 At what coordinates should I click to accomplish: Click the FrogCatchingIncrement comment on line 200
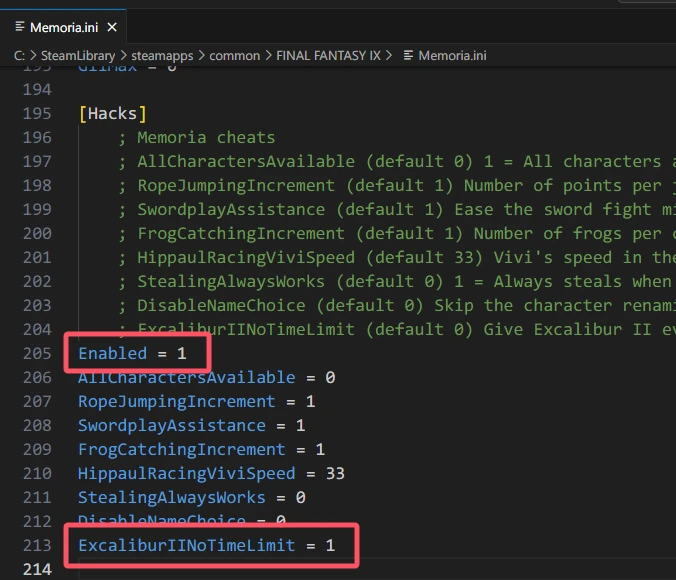click(397, 234)
